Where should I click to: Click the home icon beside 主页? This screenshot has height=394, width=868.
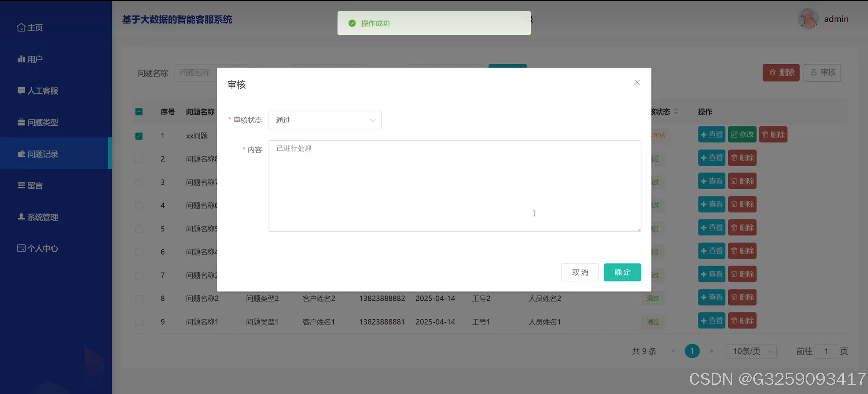pos(21,27)
